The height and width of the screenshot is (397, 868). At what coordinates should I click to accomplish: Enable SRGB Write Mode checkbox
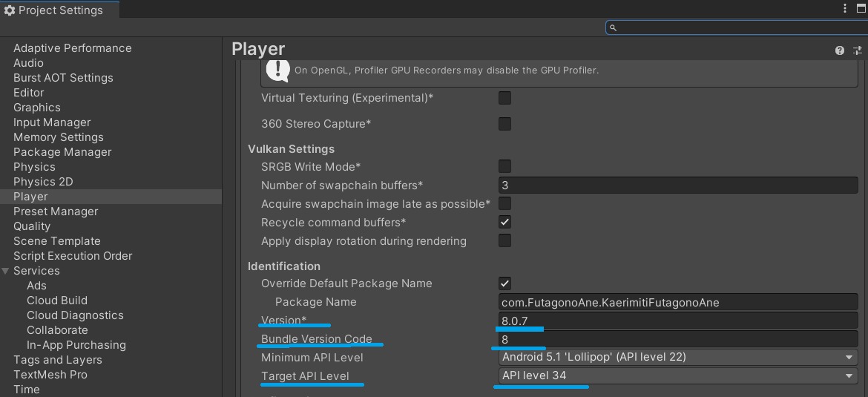pos(504,166)
